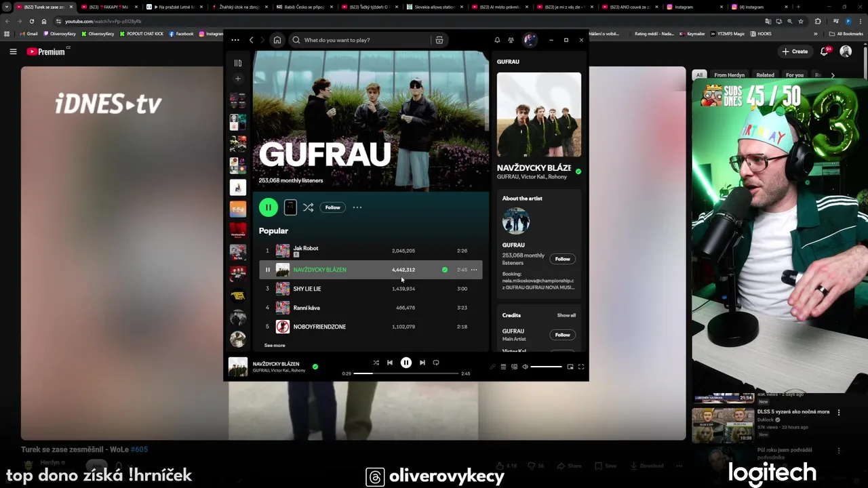Open Spotify mini player icon
Screen dimensions: 868x488
click(570, 367)
